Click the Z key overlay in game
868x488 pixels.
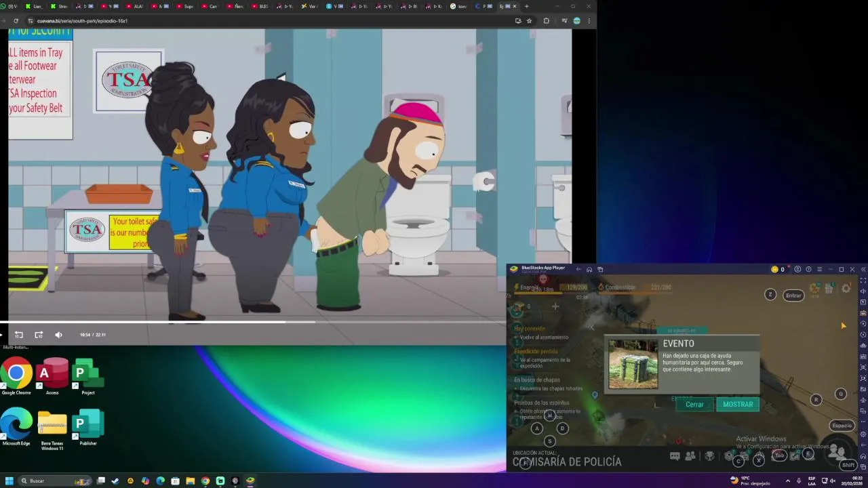[x=770, y=294]
